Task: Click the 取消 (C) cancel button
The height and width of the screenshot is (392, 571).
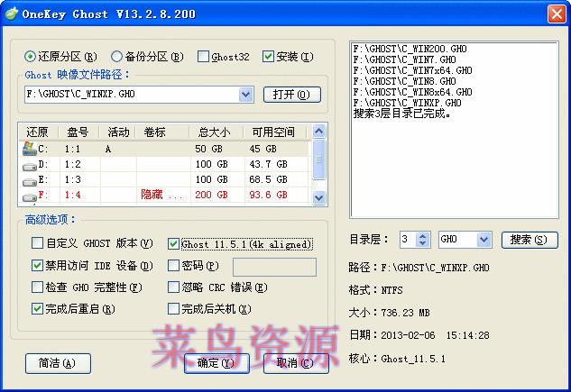Action: pos(296,363)
